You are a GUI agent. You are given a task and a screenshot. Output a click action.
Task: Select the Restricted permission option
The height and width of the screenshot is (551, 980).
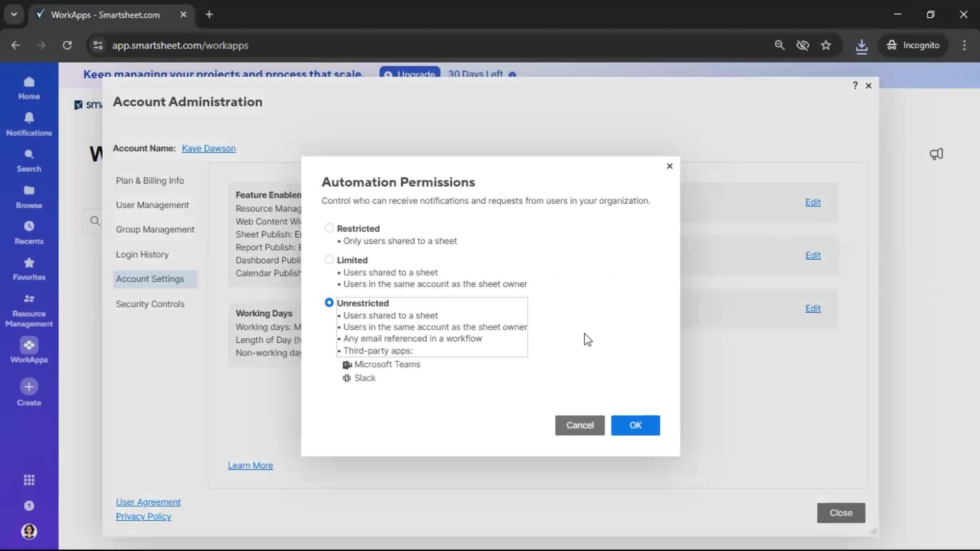coord(329,228)
